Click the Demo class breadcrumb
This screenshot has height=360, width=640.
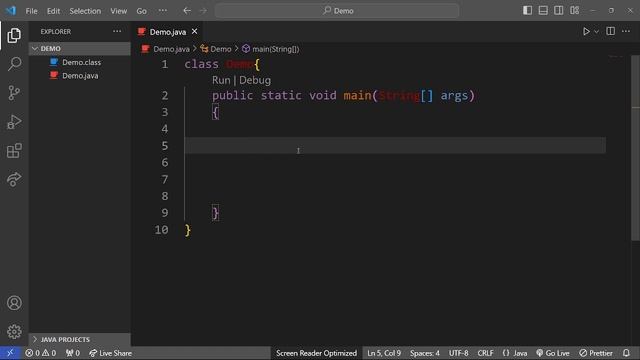[x=220, y=49]
